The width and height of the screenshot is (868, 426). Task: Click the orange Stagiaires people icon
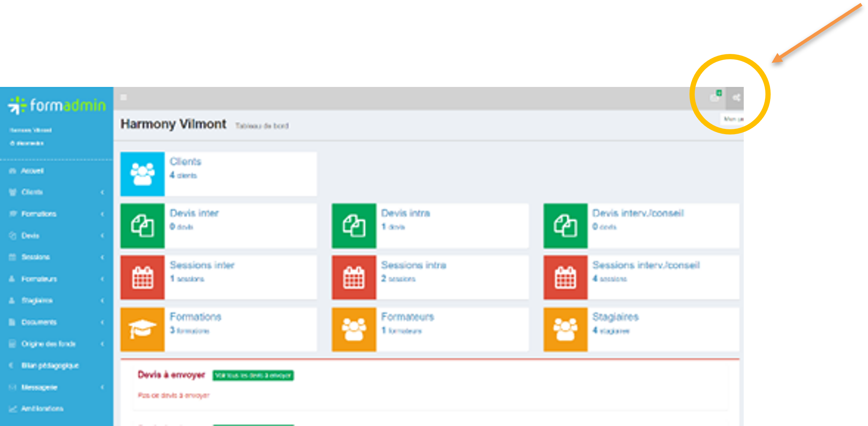click(565, 329)
